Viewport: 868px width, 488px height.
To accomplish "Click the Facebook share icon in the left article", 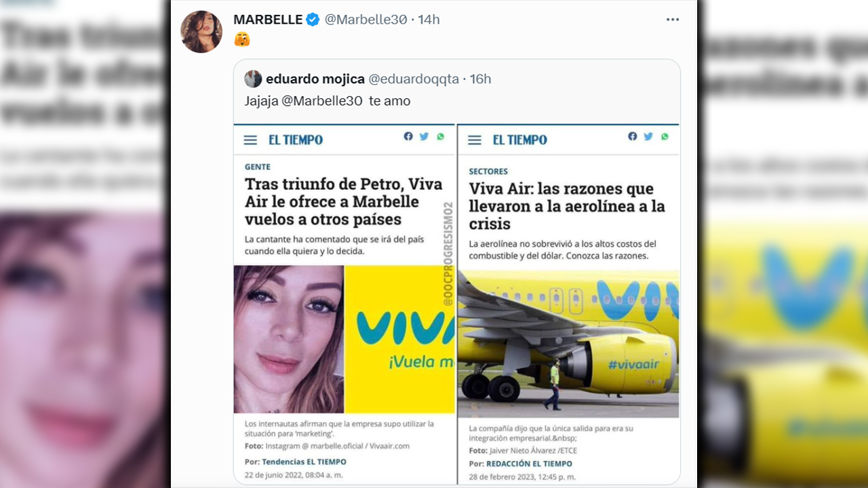I will coord(408,136).
